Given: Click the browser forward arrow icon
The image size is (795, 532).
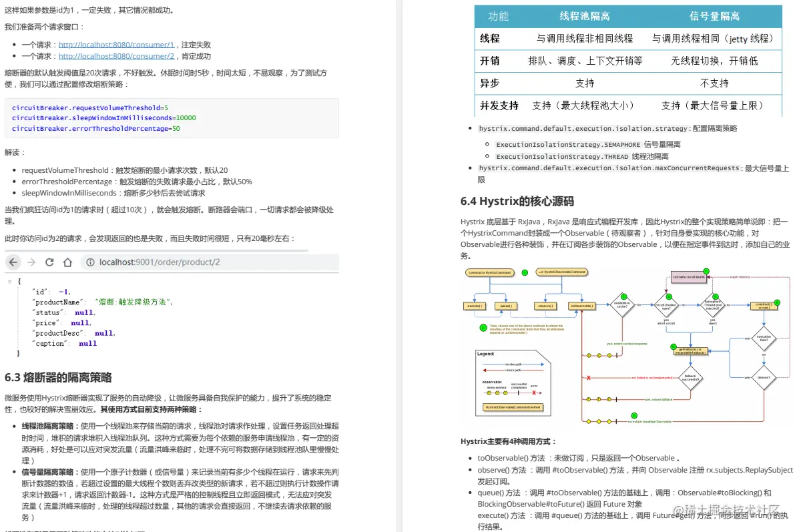Looking at the screenshot, I should (x=31, y=262).
